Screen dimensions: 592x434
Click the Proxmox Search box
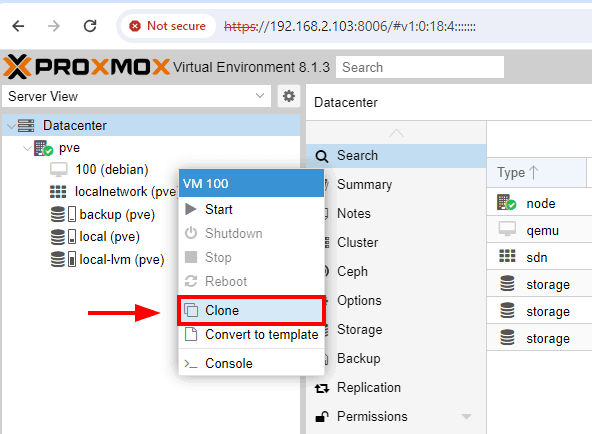point(420,67)
